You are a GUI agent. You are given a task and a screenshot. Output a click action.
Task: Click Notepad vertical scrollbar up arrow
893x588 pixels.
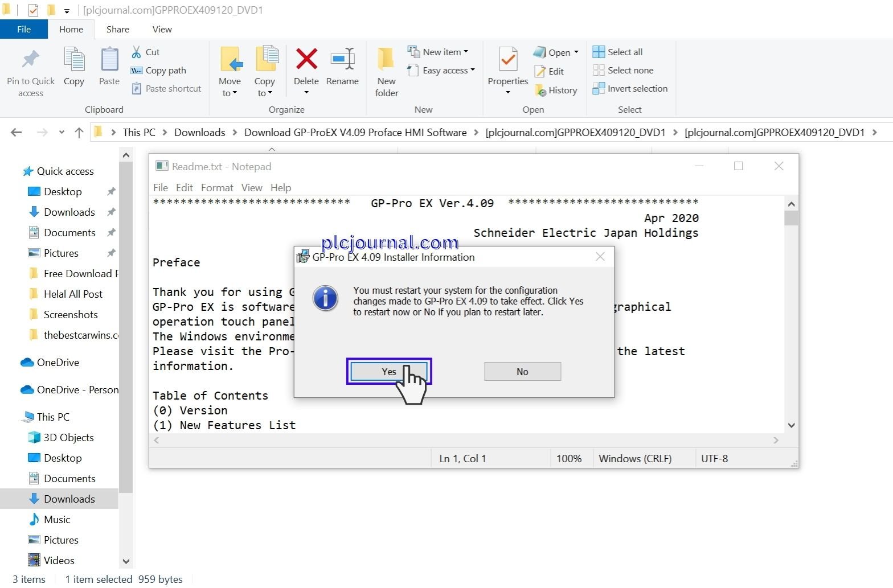pyautogui.click(x=791, y=204)
